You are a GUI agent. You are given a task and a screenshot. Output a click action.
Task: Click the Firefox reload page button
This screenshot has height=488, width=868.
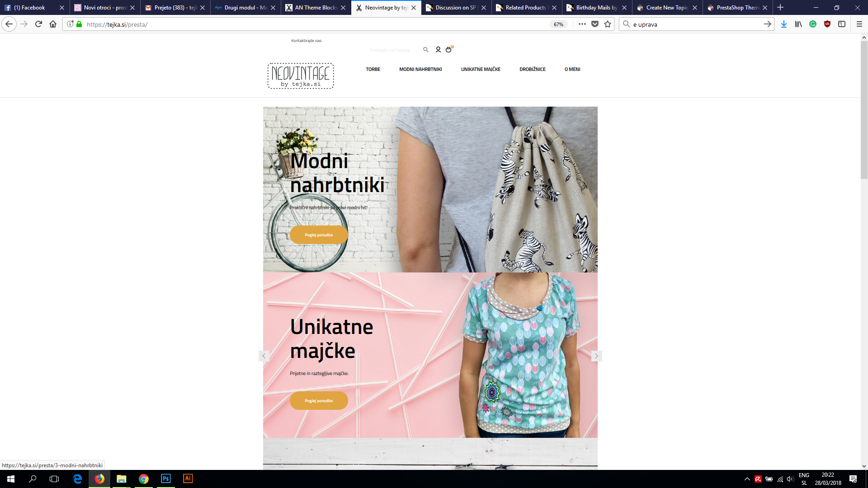coord(38,24)
